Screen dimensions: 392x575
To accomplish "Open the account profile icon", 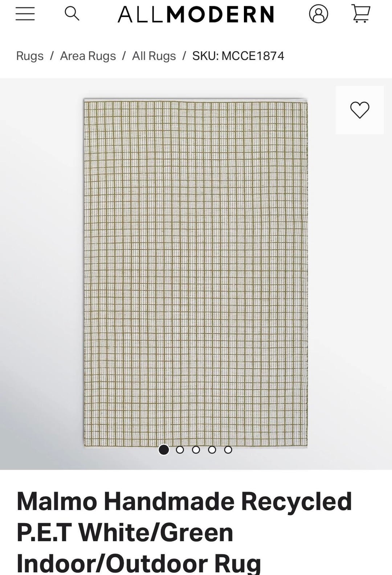I will [318, 14].
